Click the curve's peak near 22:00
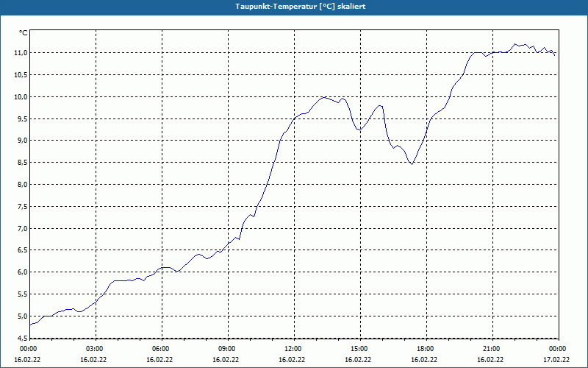588x368 pixels. (515, 44)
